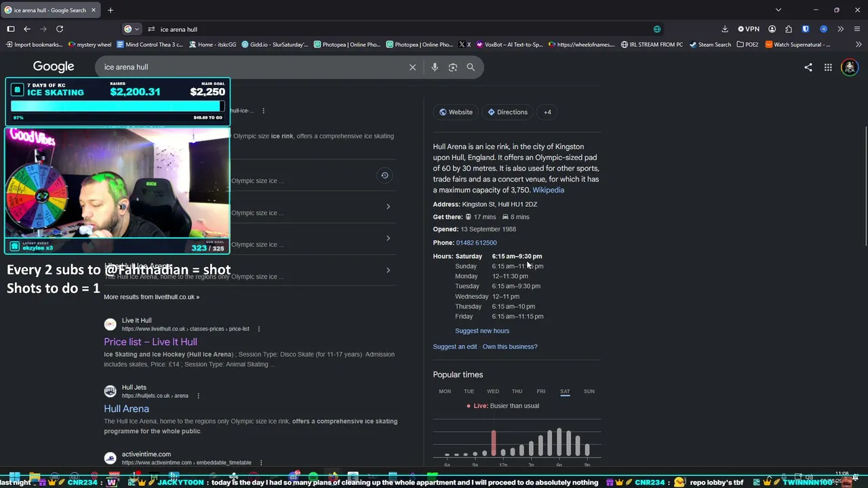
Task: Open the mystery wheel bookmark
Action: [x=90, y=45]
